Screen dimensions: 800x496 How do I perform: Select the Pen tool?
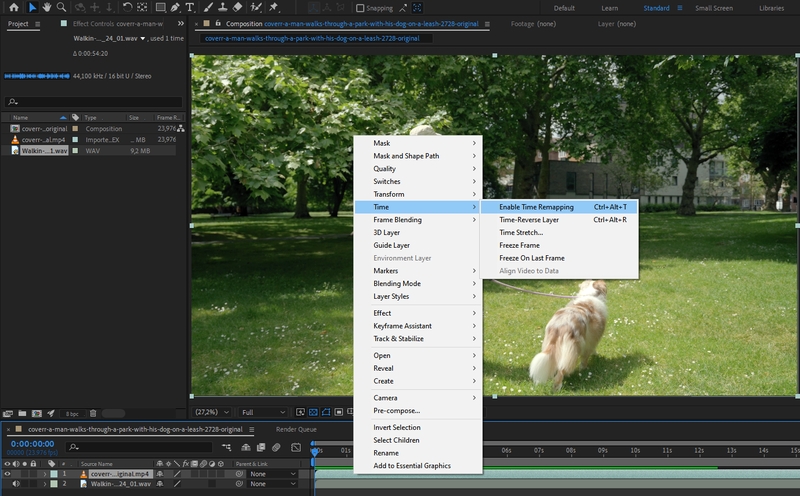[175, 7]
